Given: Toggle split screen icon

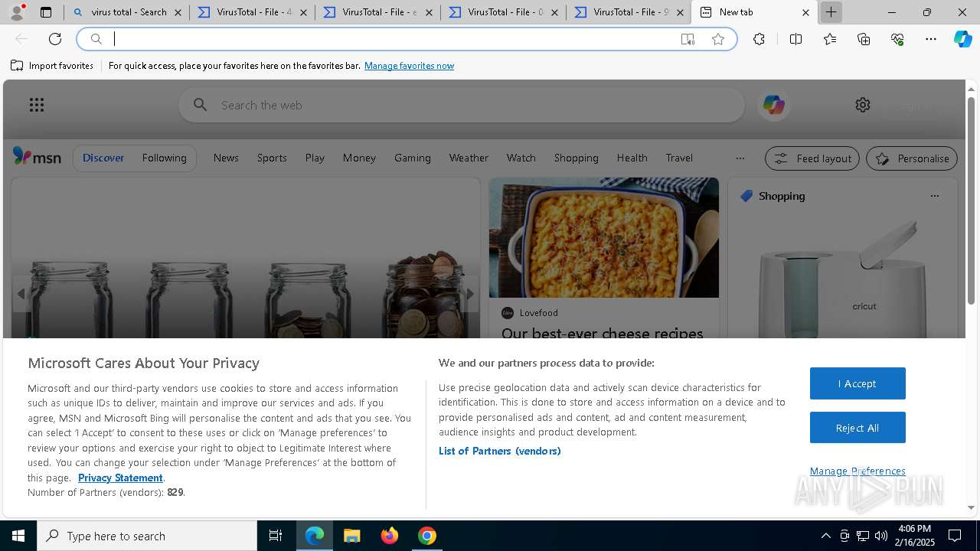Looking at the screenshot, I should click(795, 39).
